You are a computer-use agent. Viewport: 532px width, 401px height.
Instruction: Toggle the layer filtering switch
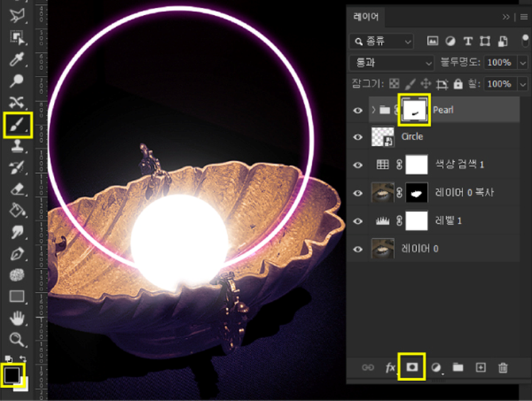click(525, 40)
